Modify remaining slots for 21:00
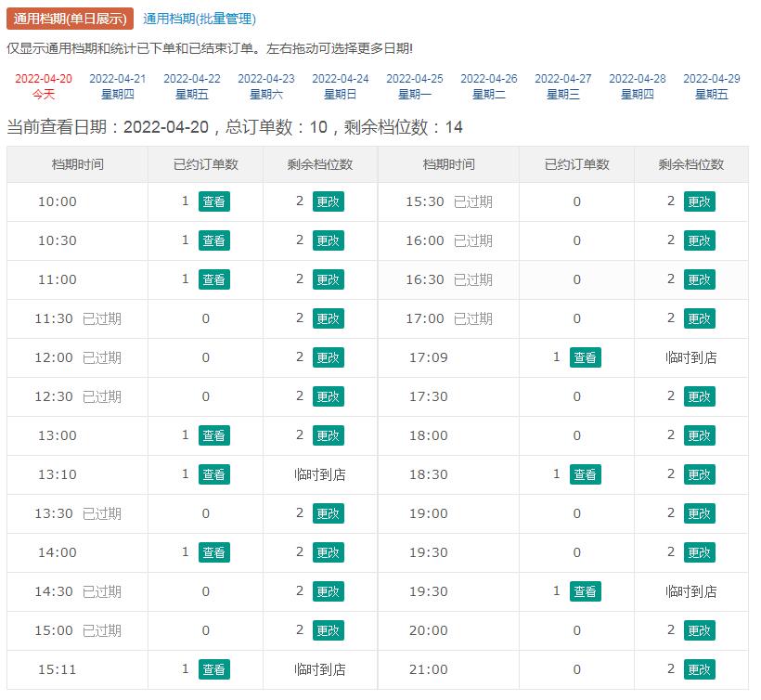This screenshot has width=761, height=700. point(699,669)
